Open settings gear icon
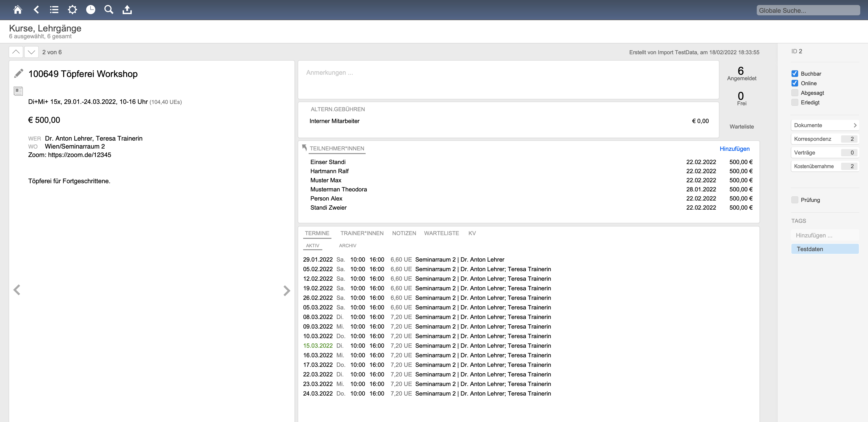The image size is (868, 422). [72, 10]
